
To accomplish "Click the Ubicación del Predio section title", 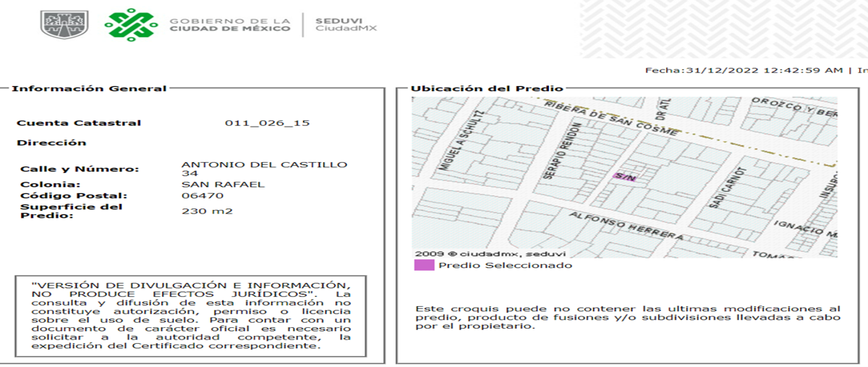I will 486,88.
